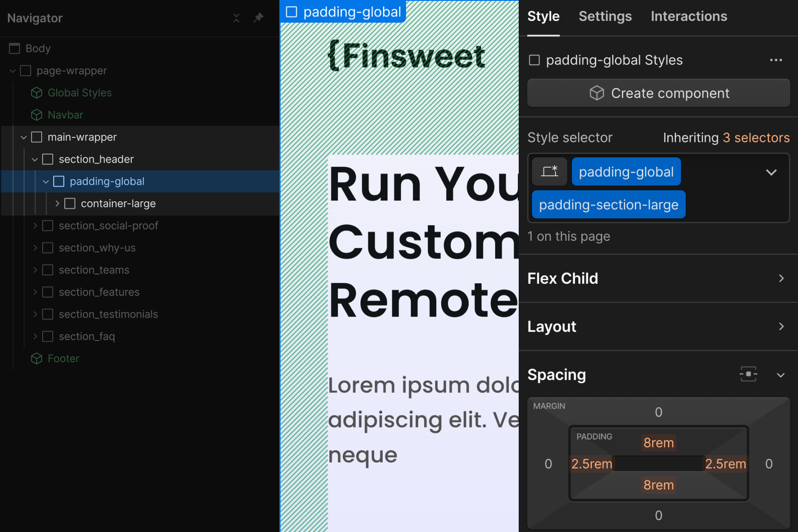The image size is (798, 532).
Task: Expand the section_teams node
Action: [35, 270]
